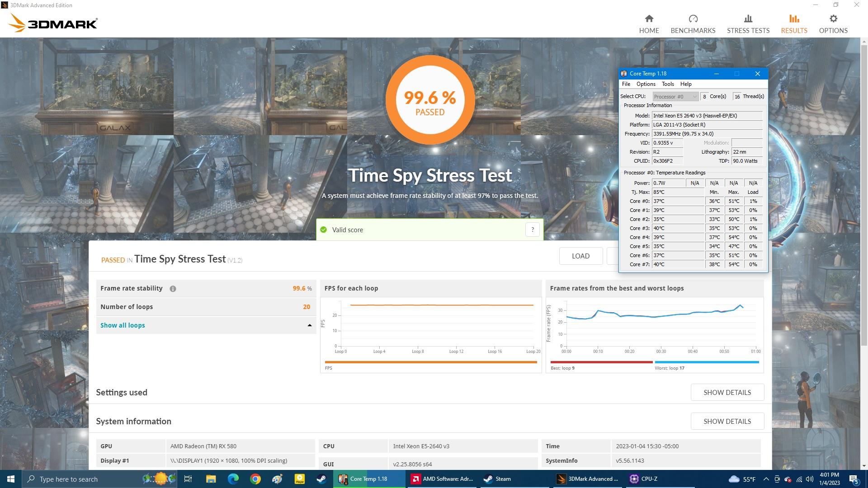Switch to the 3DMark Advanced taskbar button
The image size is (868, 488).
pos(587,479)
